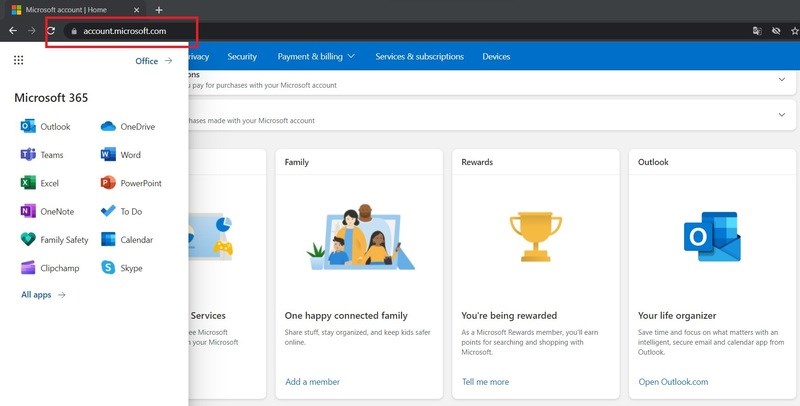
Task: Open Calendar app
Action: (127, 240)
